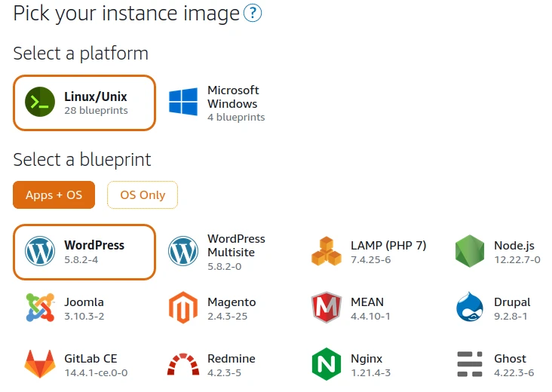The height and width of the screenshot is (392, 552).
Task: Choose the Drupal drop icon
Action: coord(469,308)
